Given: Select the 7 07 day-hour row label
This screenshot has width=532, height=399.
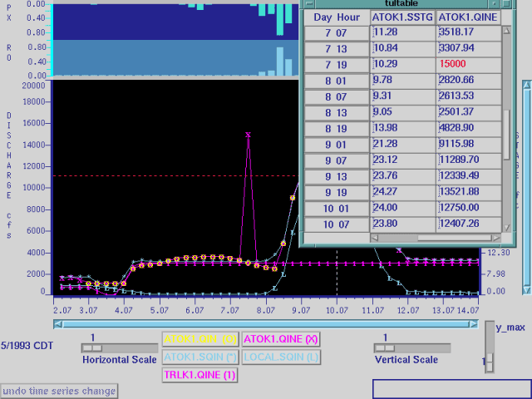Looking at the screenshot, I should click(337, 33).
